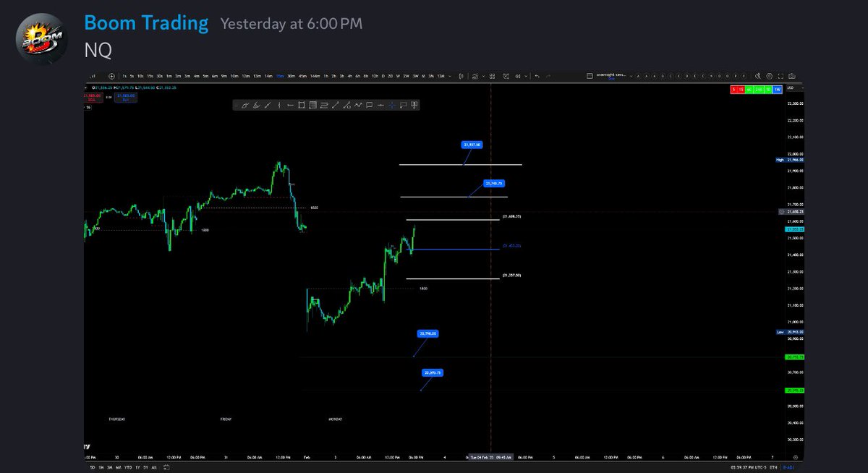Start bar replay mode

coord(518,75)
